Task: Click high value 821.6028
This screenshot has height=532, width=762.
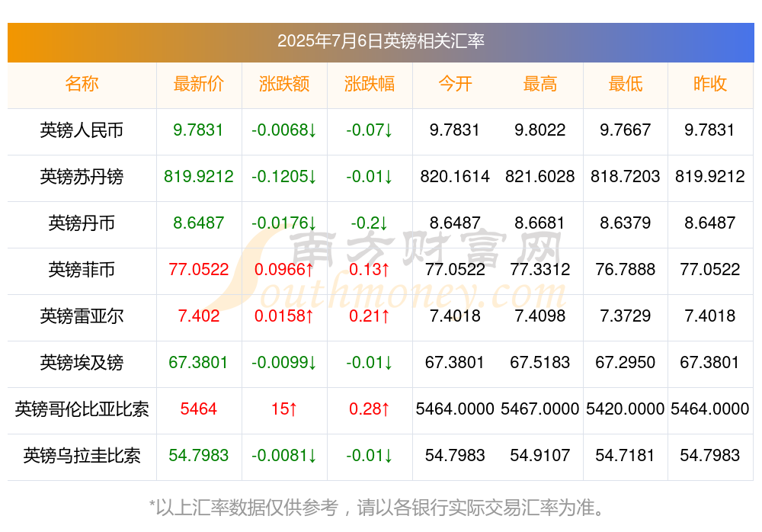Action: [x=540, y=177]
